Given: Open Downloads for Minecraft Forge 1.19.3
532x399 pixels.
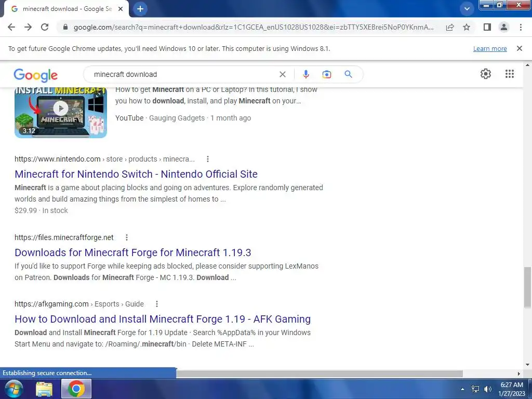Looking at the screenshot, I should [x=132, y=252].
